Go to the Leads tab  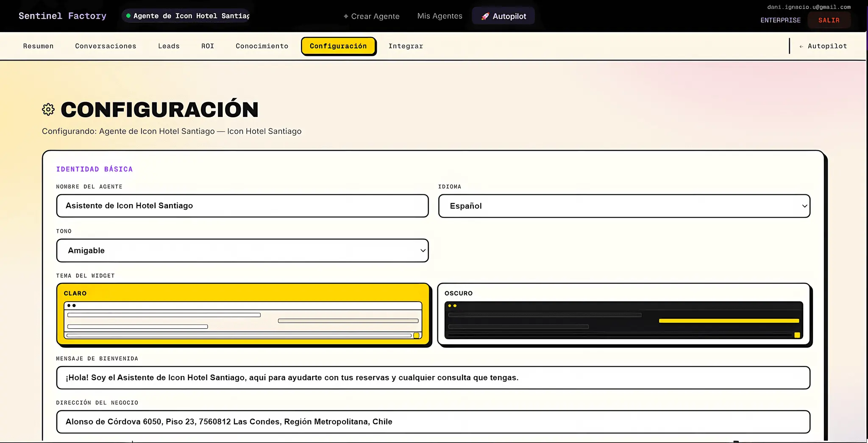pos(169,46)
